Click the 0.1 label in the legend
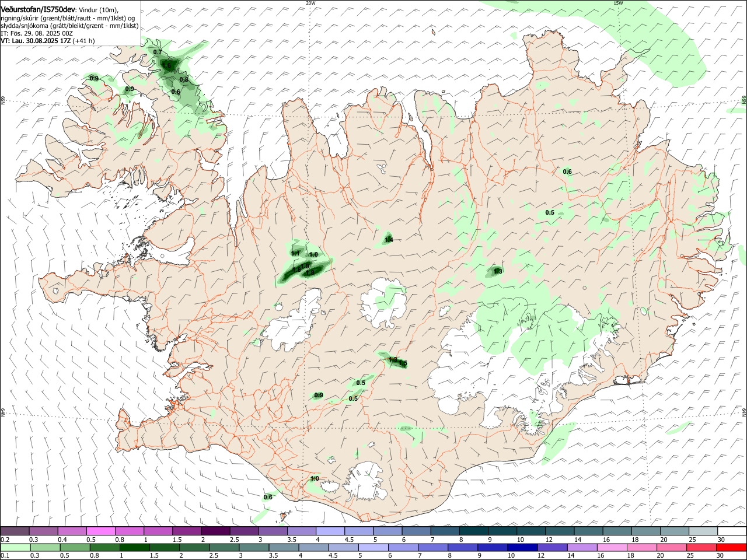 click(x=5, y=555)
